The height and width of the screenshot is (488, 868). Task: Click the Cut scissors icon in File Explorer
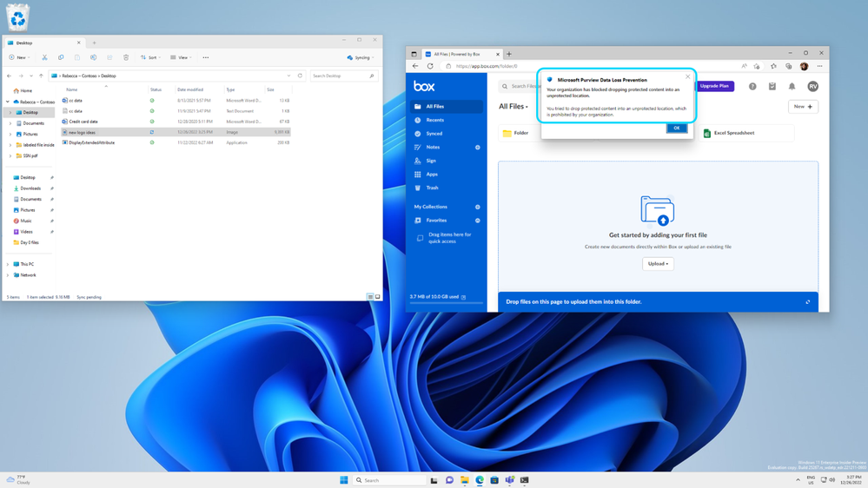coord(44,57)
